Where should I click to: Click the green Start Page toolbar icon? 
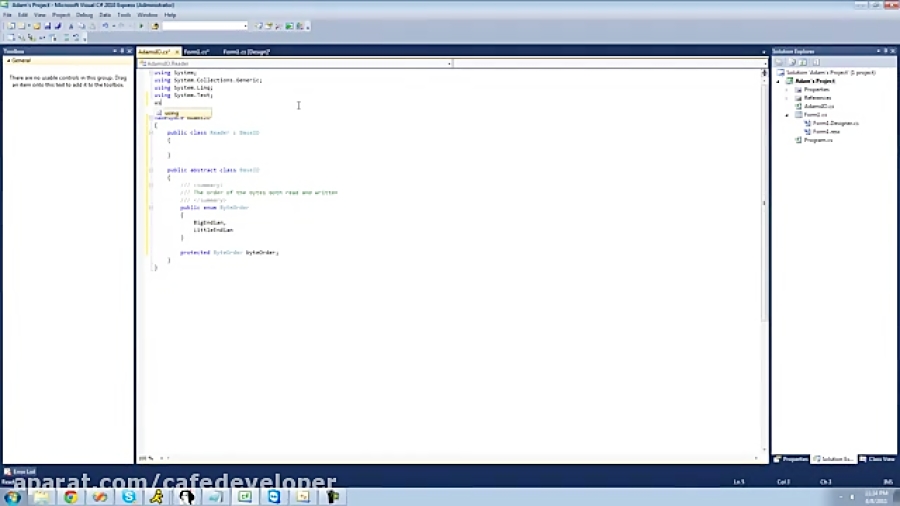click(x=289, y=26)
